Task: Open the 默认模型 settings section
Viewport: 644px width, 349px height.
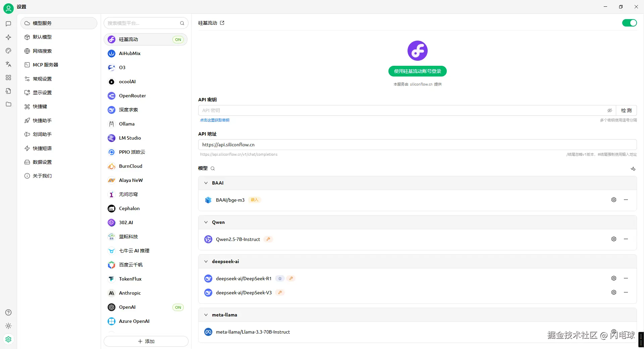Action: tap(59, 37)
